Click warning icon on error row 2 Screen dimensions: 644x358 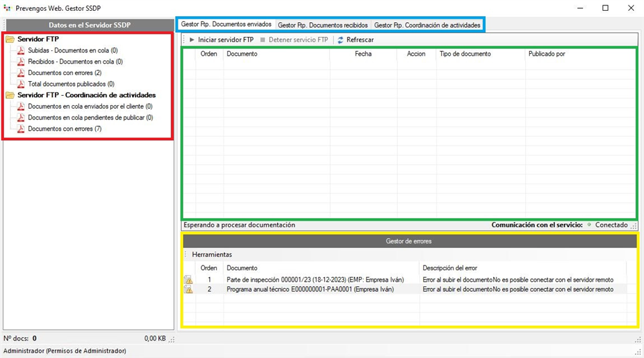tap(188, 290)
